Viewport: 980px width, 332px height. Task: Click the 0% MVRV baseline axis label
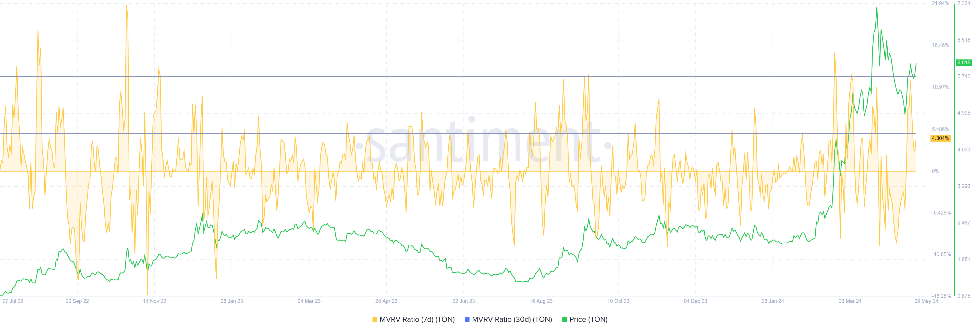[936, 171]
